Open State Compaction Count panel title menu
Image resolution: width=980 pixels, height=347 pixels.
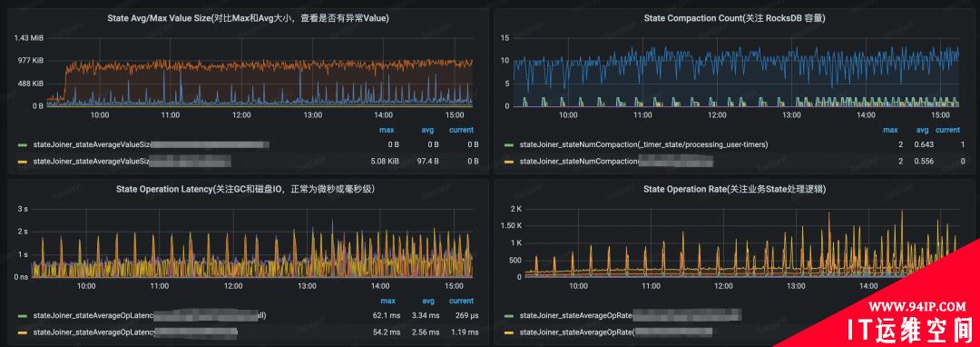(x=734, y=19)
